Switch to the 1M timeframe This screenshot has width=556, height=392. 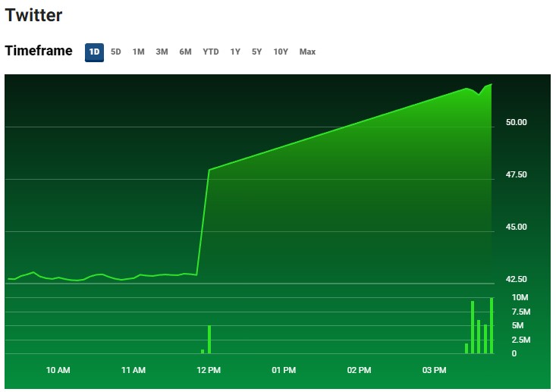pos(138,52)
